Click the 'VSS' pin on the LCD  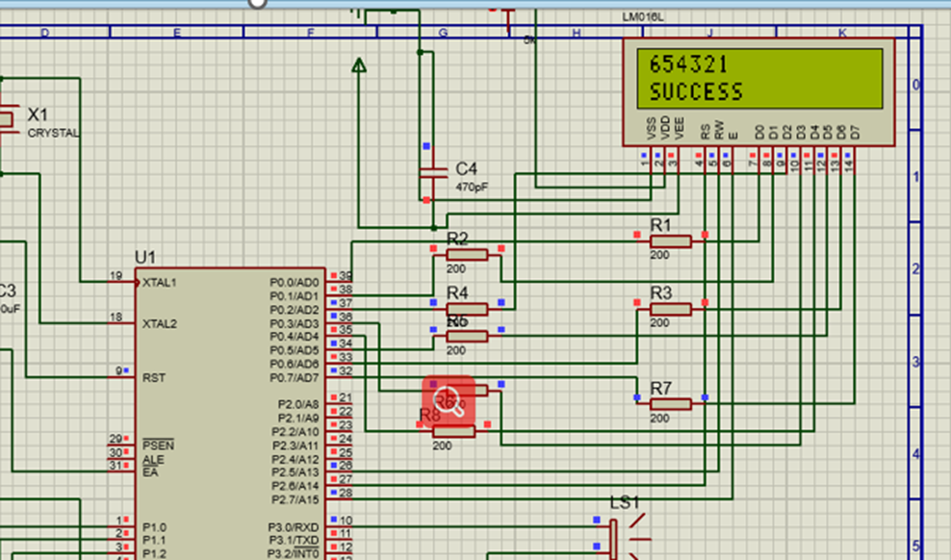click(x=652, y=130)
